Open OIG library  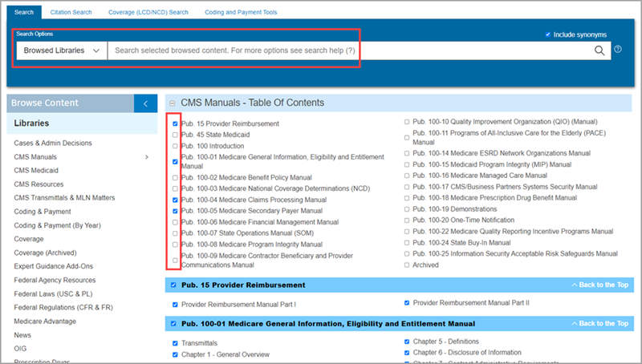[21, 349]
